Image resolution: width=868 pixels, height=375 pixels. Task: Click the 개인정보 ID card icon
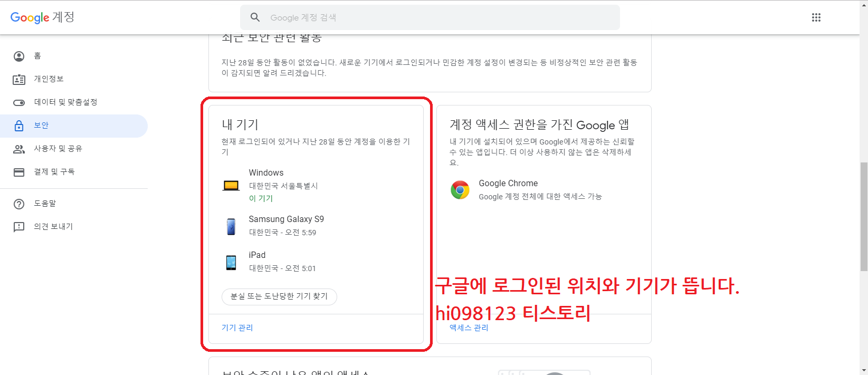pos(19,79)
